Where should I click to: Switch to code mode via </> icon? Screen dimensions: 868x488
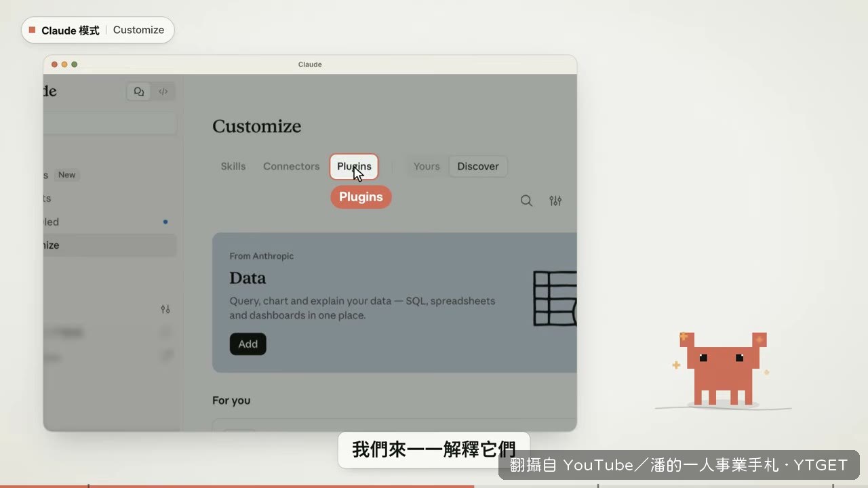point(163,91)
